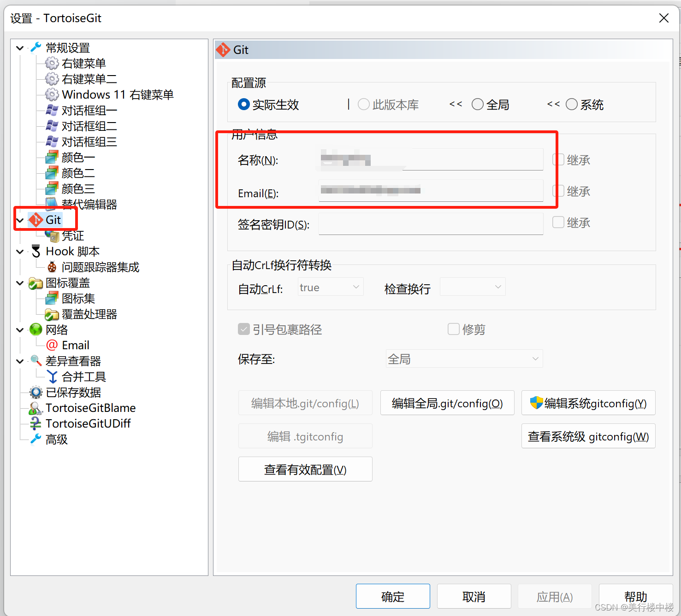
Task: Select the 全局 config source radio
Action: (478, 105)
